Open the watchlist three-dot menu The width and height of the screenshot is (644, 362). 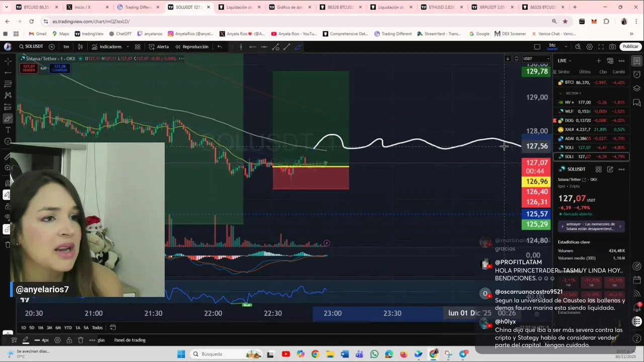tap(621, 60)
